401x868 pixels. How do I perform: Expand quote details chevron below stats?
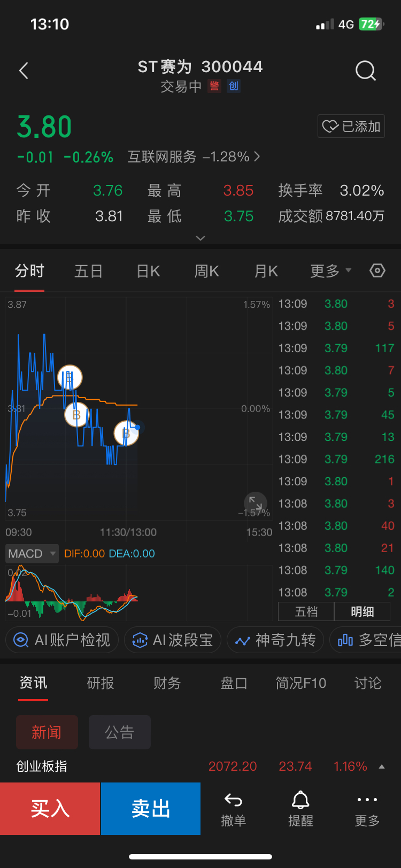coord(200,238)
